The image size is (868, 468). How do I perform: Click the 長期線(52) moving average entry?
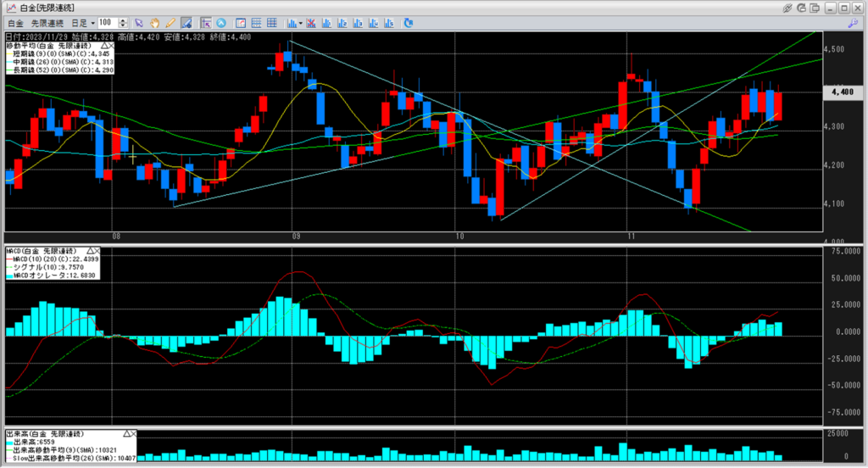[60, 70]
